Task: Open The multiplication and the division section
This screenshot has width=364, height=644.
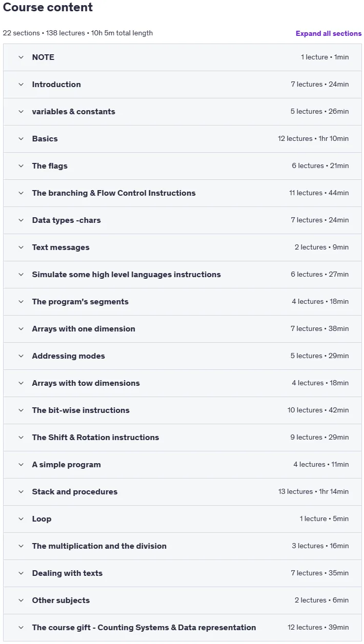Action: point(183,546)
